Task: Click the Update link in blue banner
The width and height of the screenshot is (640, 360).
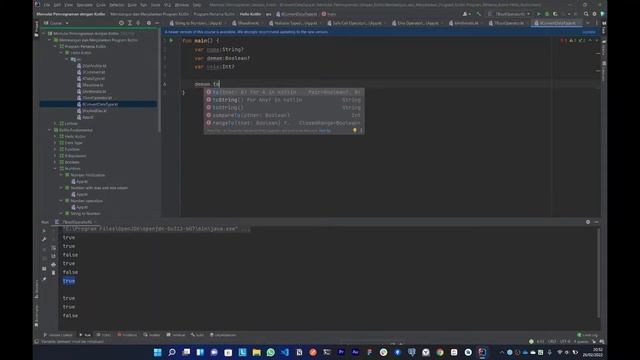Action: [x=589, y=32]
